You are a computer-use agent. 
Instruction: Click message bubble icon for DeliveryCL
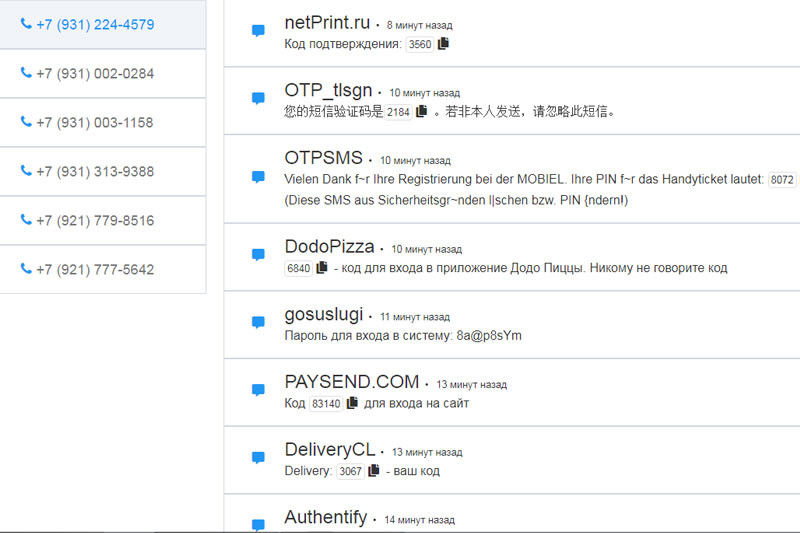258,458
